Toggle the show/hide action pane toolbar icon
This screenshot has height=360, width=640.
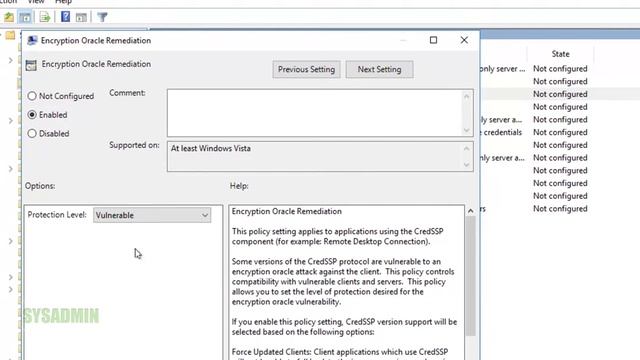point(81,17)
